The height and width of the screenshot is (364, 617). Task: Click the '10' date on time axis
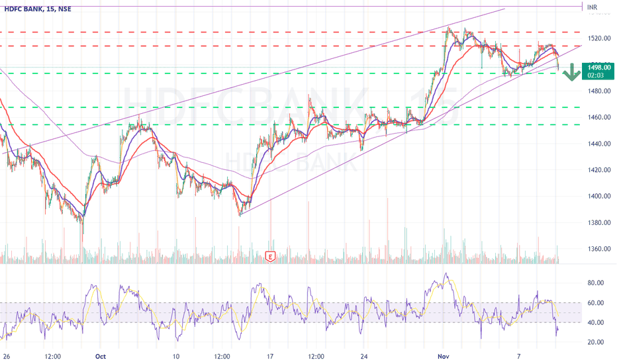[x=175, y=357]
